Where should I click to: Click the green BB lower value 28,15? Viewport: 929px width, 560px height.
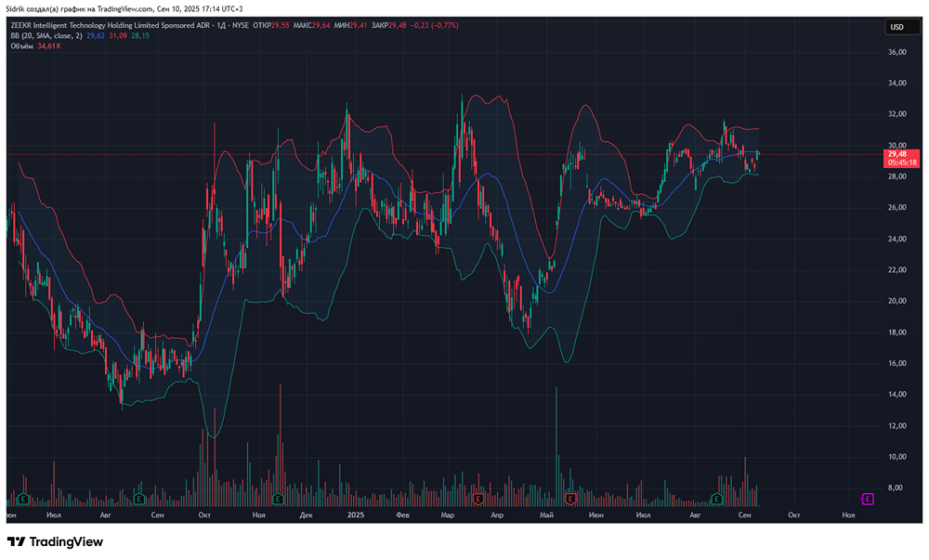coord(140,35)
